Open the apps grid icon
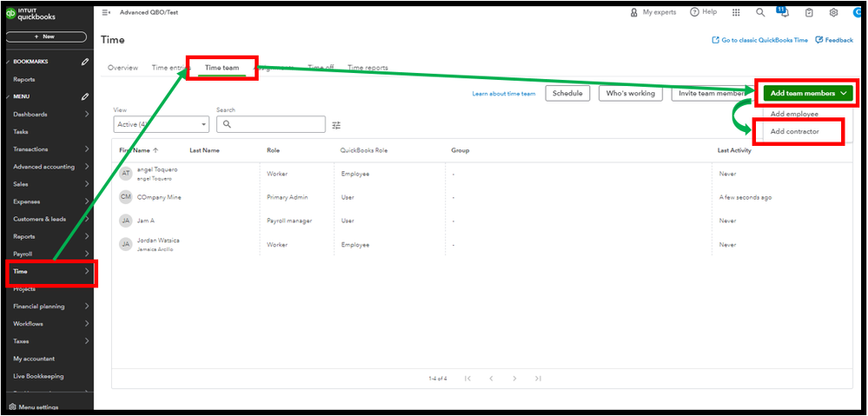Screen dimensions: 868x416 pos(736,12)
